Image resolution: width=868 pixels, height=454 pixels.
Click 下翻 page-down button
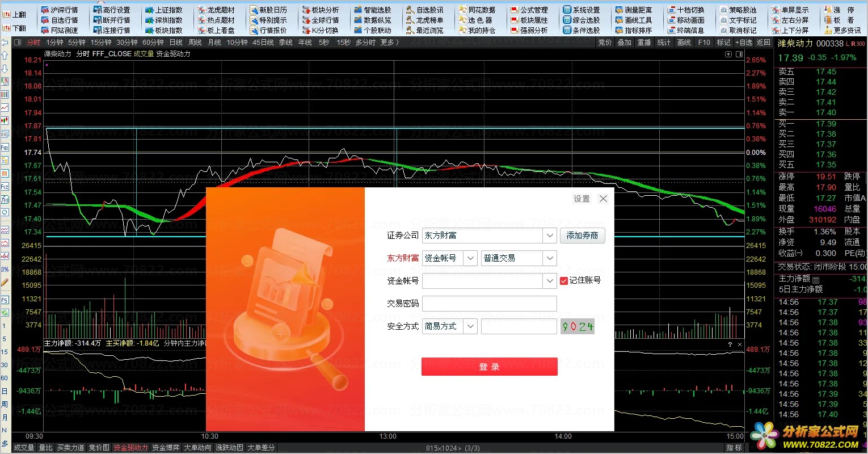click(x=14, y=28)
